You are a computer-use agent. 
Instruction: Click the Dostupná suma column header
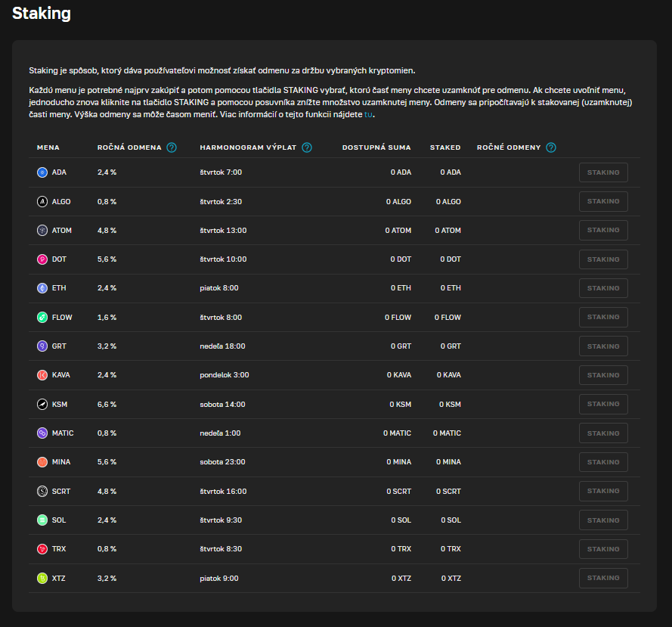point(376,147)
